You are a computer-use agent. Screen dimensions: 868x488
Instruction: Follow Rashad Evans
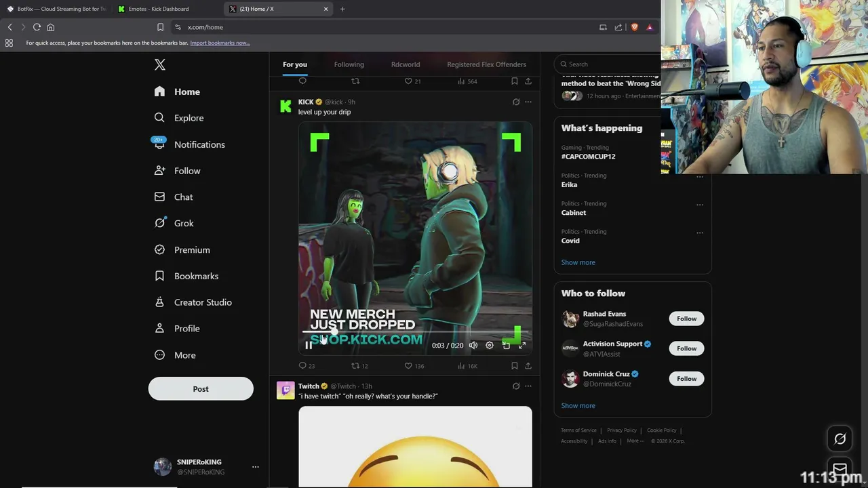tap(686, 319)
